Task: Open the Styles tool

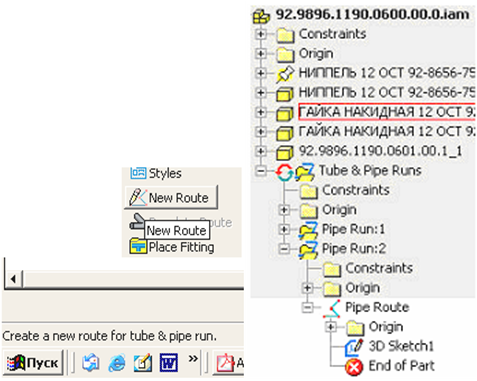Action: click(156, 173)
